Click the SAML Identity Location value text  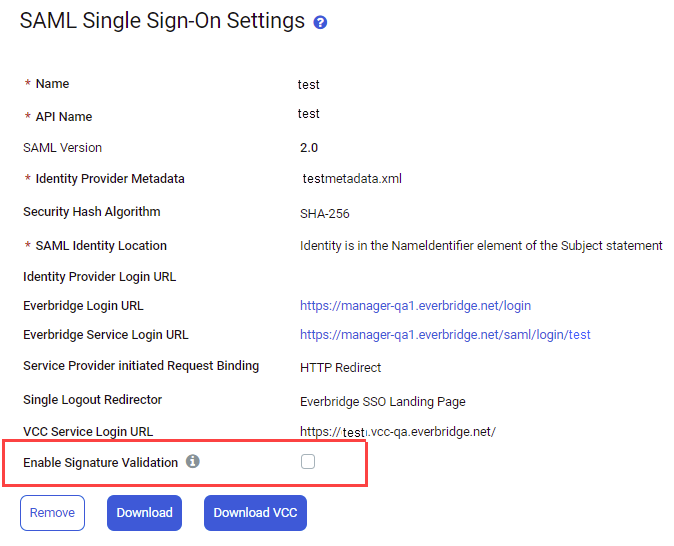pos(481,245)
